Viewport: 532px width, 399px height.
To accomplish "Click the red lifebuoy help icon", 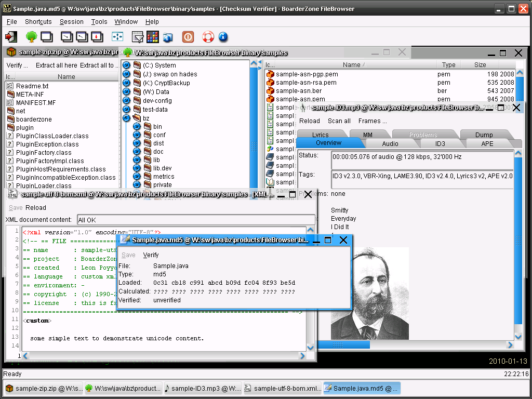I will (208, 37).
